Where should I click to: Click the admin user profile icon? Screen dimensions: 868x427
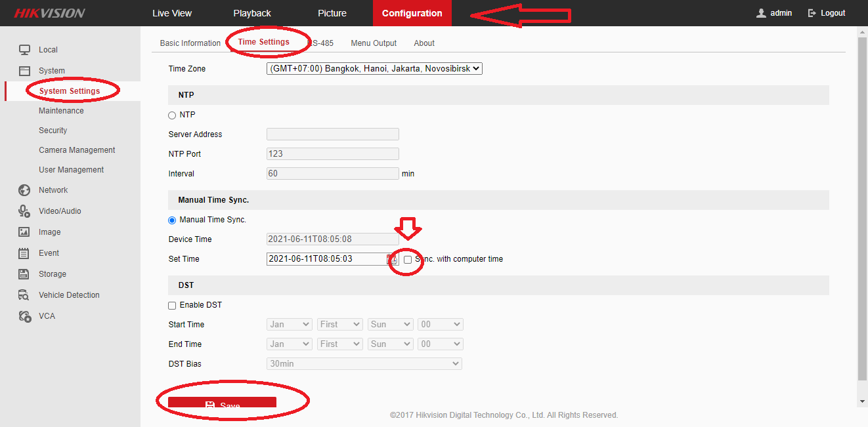click(761, 13)
